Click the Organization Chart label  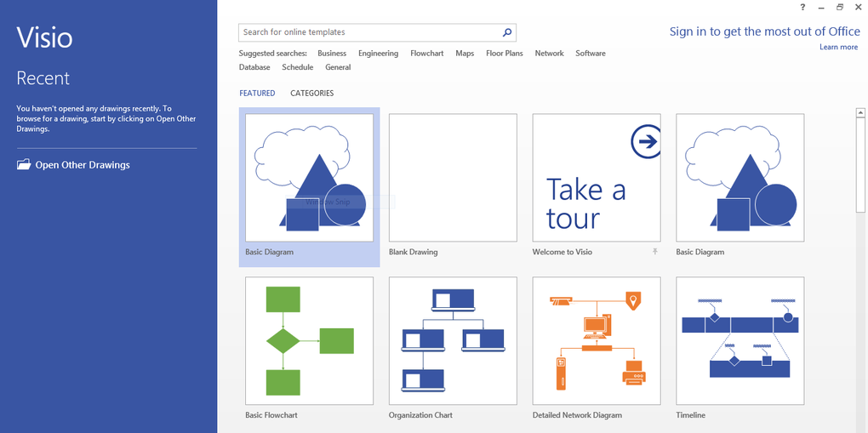(420, 415)
